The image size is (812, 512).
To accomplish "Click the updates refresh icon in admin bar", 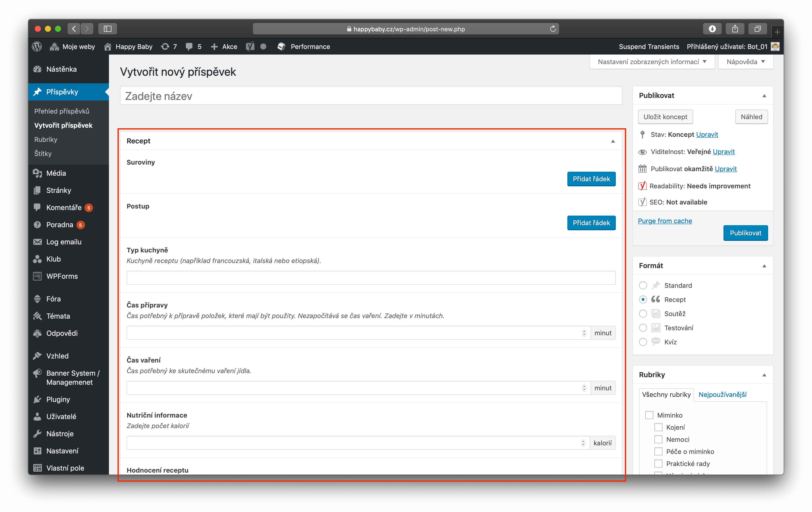I will (x=165, y=46).
